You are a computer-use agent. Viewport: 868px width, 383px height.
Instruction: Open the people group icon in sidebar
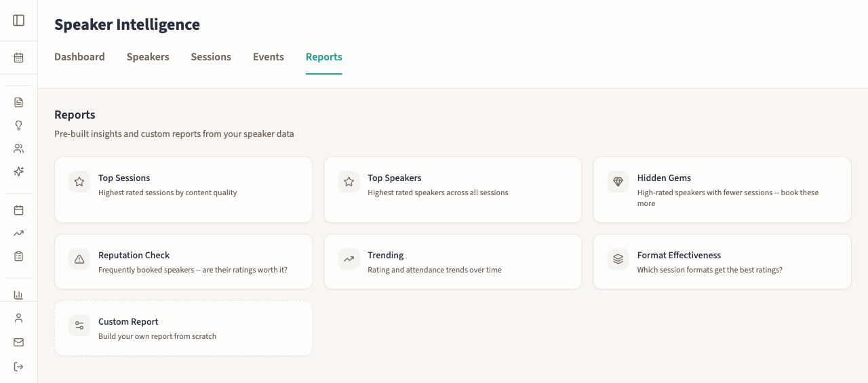[19, 148]
